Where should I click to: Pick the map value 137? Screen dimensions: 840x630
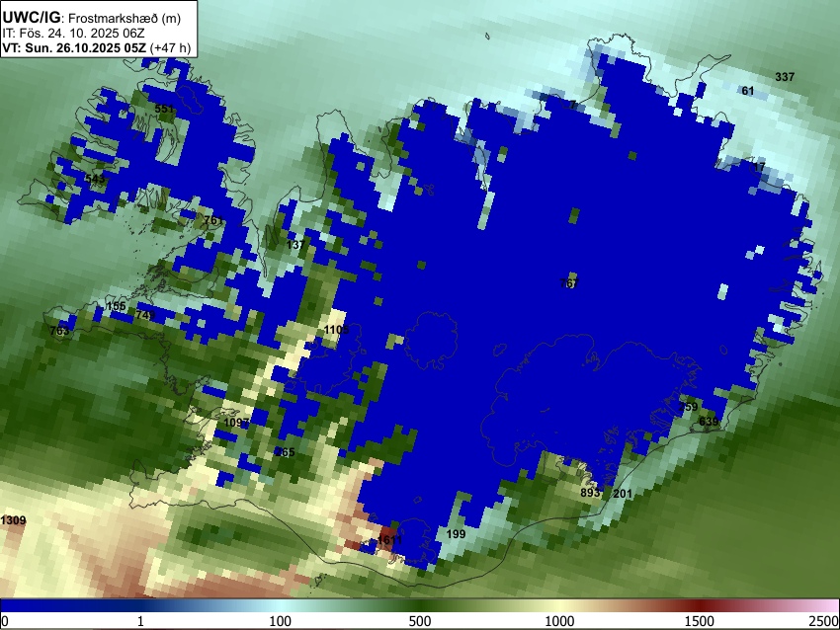coord(295,245)
